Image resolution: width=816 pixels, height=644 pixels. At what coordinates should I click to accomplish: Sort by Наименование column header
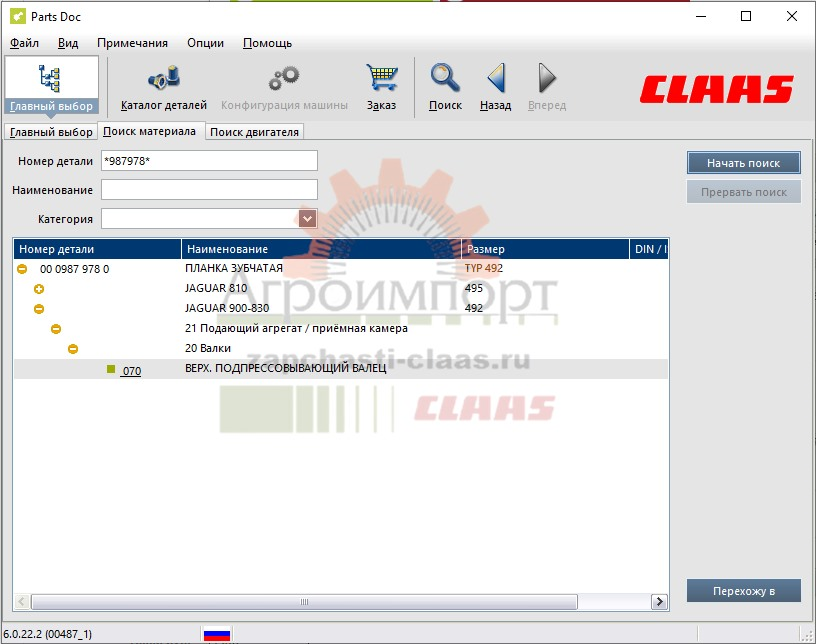pyautogui.click(x=322, y=249)
